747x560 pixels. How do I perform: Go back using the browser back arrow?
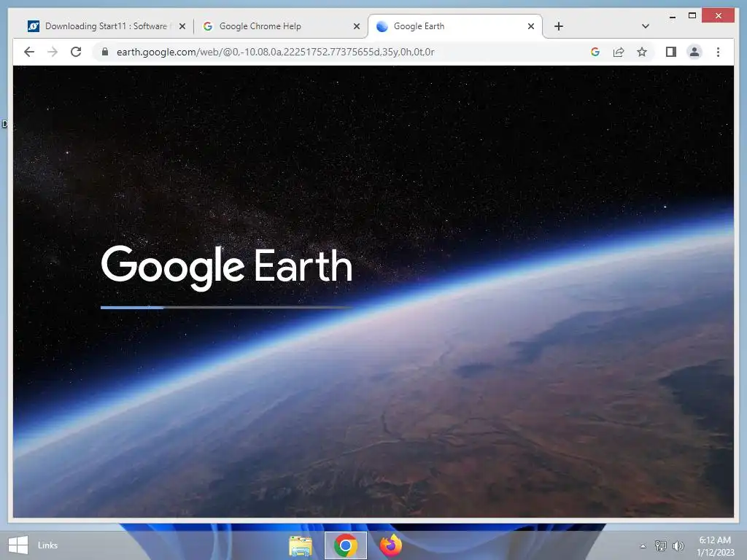[x=29, y=52]
